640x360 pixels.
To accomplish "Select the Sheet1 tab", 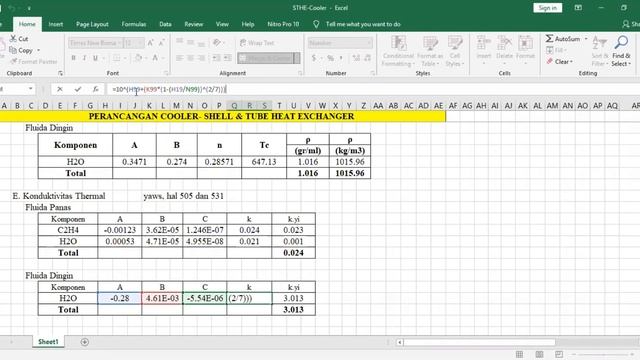I will point(48,342).
